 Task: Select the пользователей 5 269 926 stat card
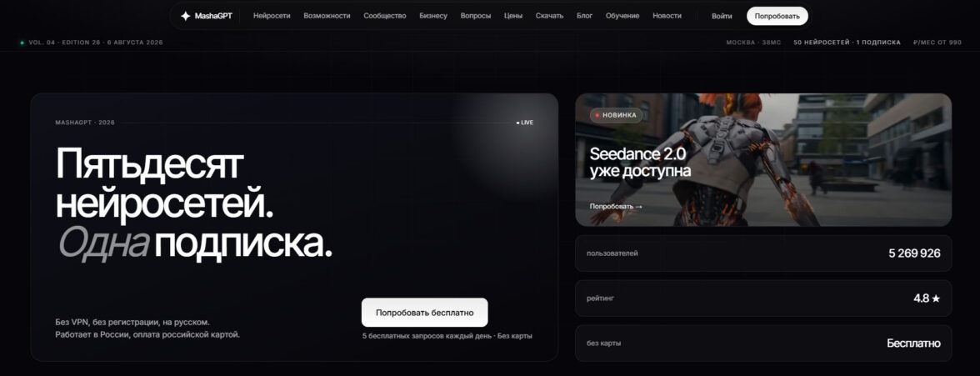pos(763,253)
